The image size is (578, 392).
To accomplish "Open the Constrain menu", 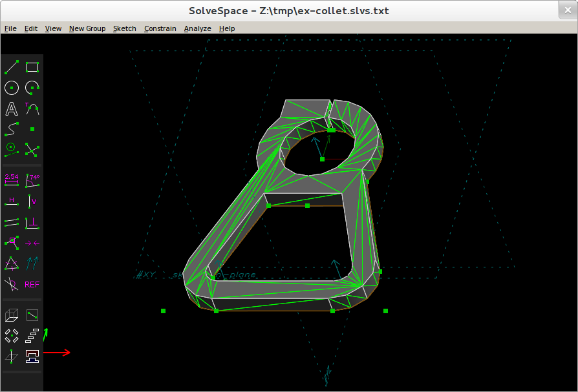I will [160, 28].
